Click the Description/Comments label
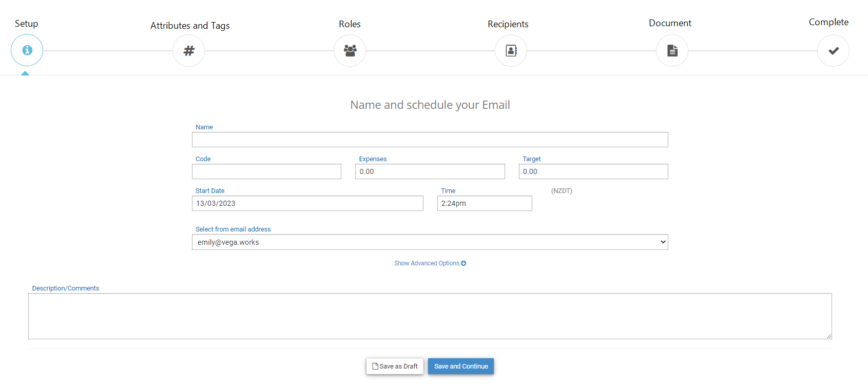 click(66, 288)
